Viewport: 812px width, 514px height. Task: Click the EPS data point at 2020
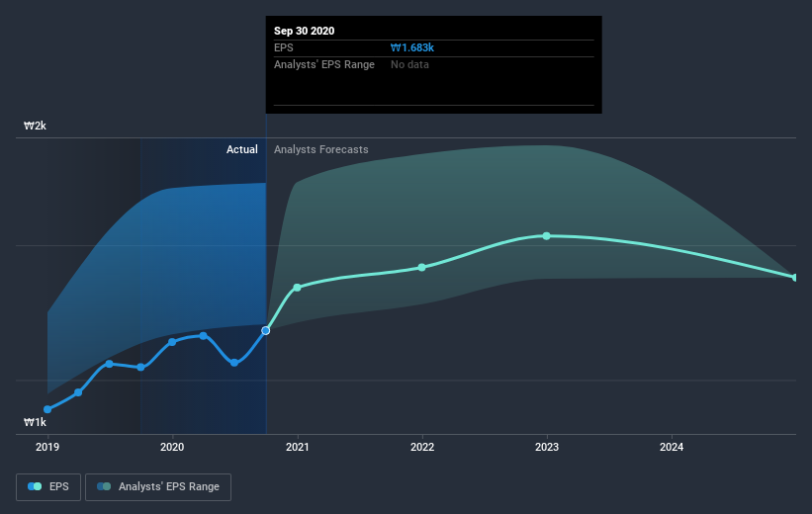[172, 342]
